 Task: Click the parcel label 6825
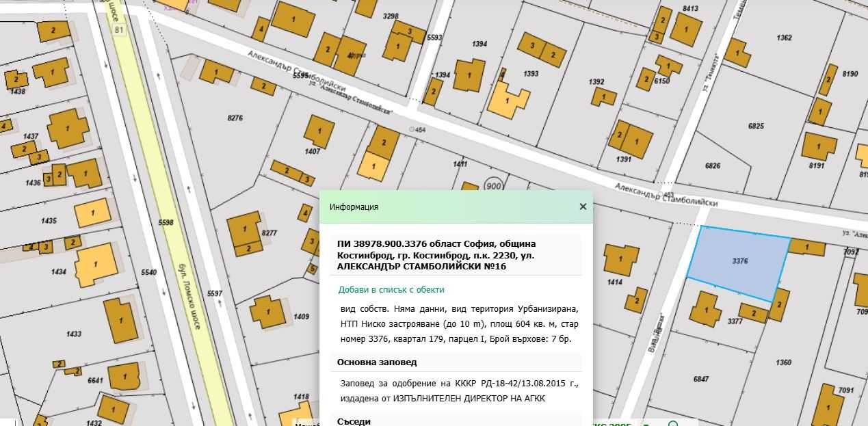tap(756, 127)
